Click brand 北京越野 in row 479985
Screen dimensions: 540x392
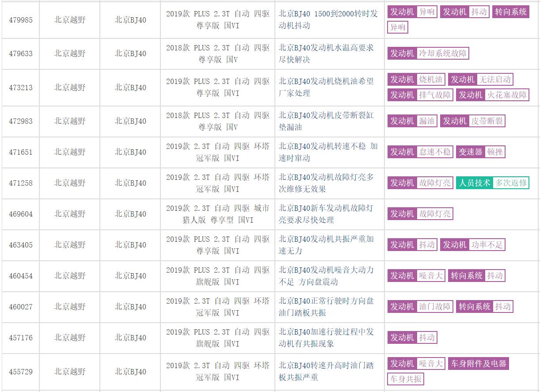[70, 20]
